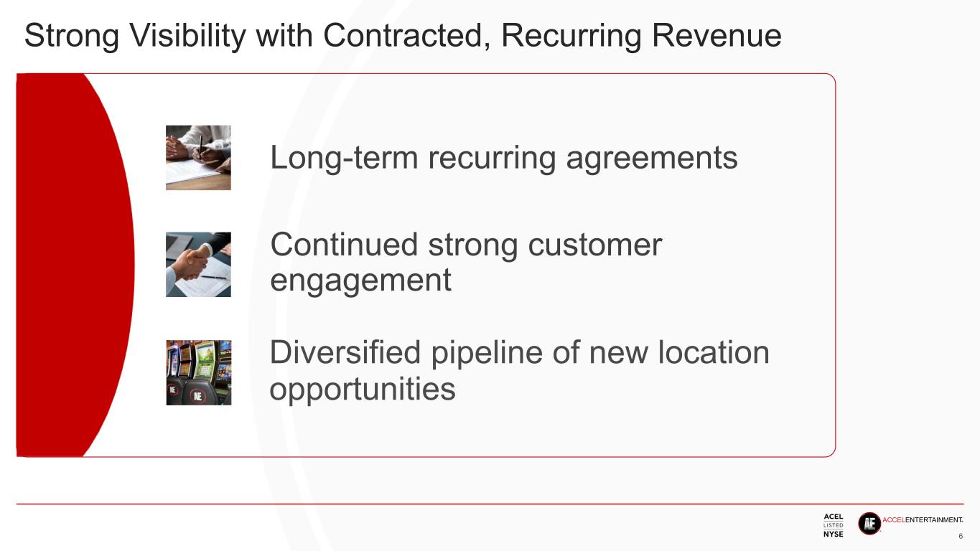Select the handshake photo
The height and width of the screenshot is (551, 980).
pos(198,264)
